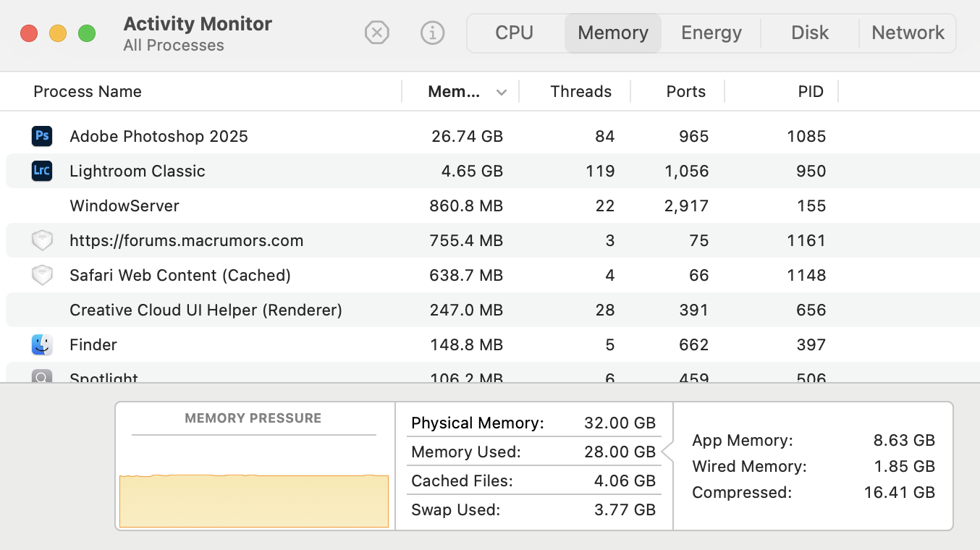Sort processes by the Threads column
The width and height of the screenshot is (980, 550).
pos(580,92)
